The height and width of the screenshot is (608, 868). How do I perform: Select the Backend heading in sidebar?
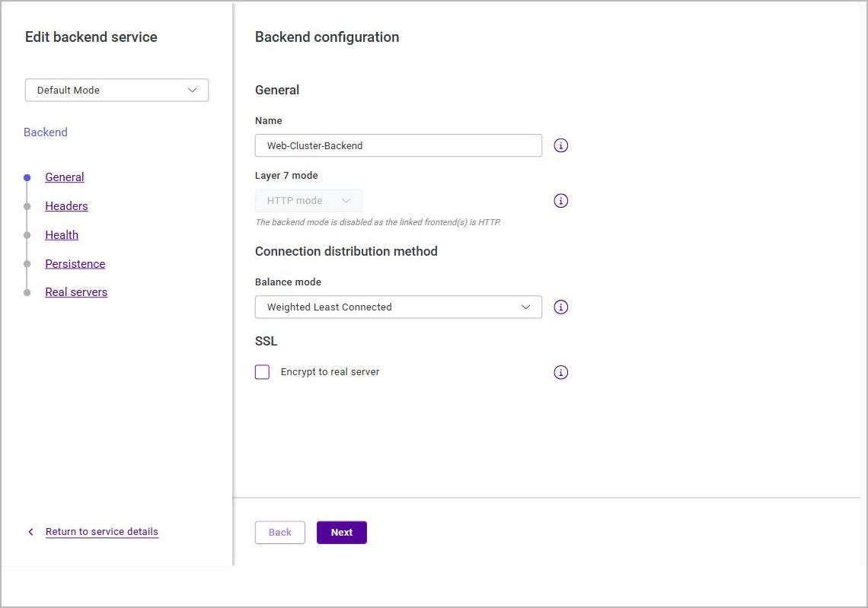(46, 132)
